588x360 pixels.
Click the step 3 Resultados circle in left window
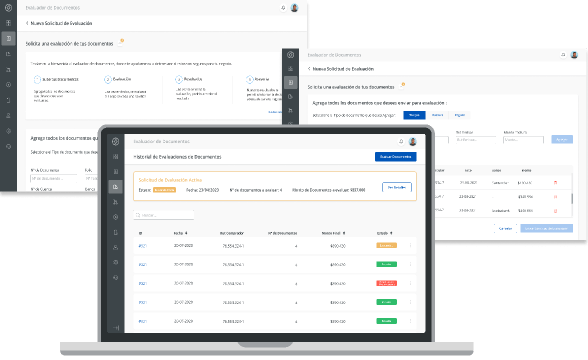[x=178, y=80]
